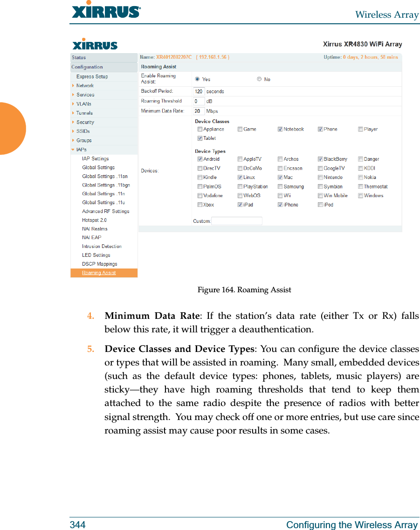Check the AppleTV device type
Viewport: 420px width, 530px height.
pos(240,159)
